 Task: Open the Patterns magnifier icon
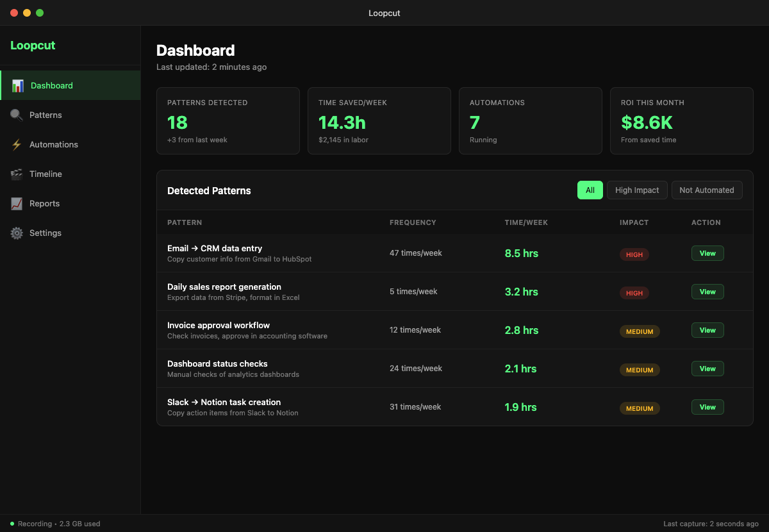point(16,115)
